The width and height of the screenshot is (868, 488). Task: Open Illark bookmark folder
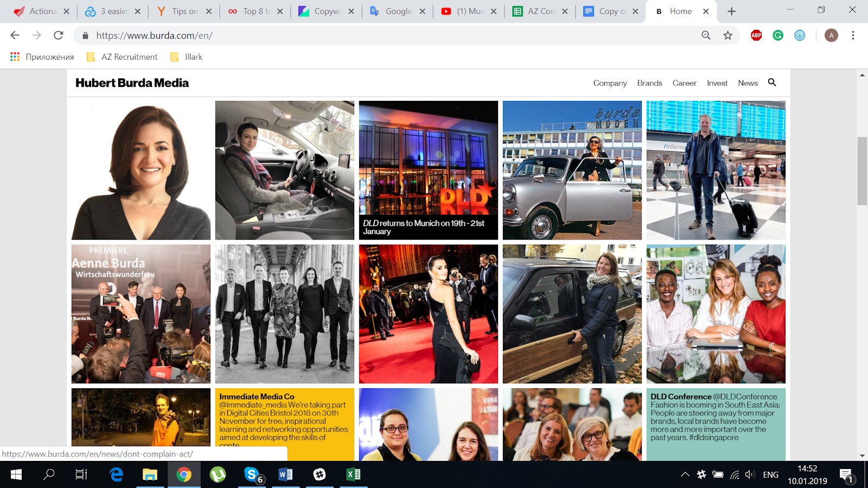click(x=186, y=56)
